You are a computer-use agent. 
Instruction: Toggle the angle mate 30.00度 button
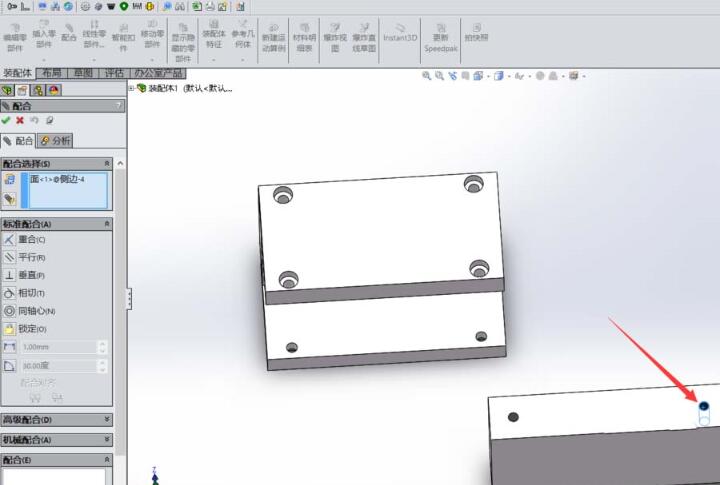tap(10, 366)
